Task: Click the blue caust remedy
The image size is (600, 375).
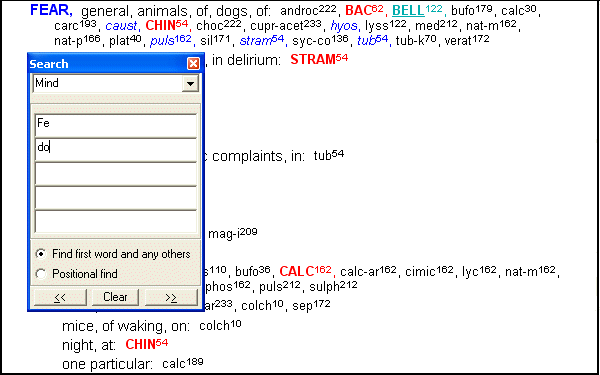Action: 121,26
